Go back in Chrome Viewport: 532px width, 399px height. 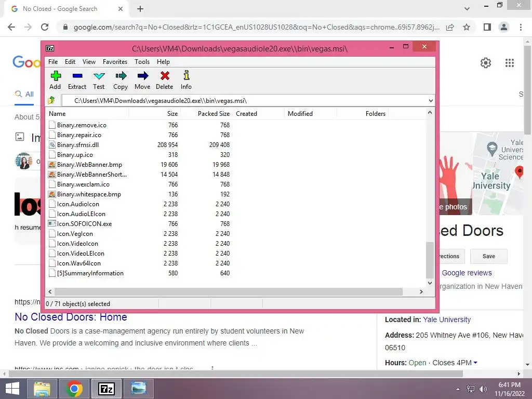pyautogui.click(x=11, y=27)
